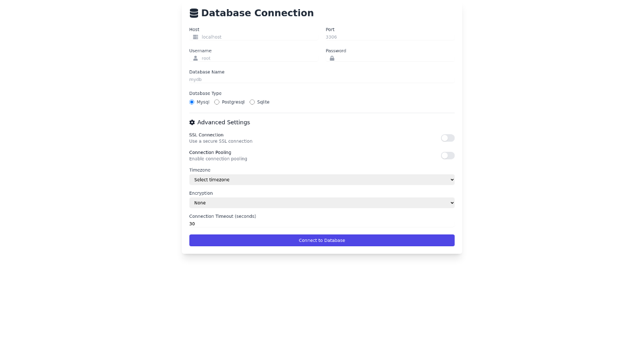Click the Advanced Settings heading
The image size is (644, 338).
point(223,122)
